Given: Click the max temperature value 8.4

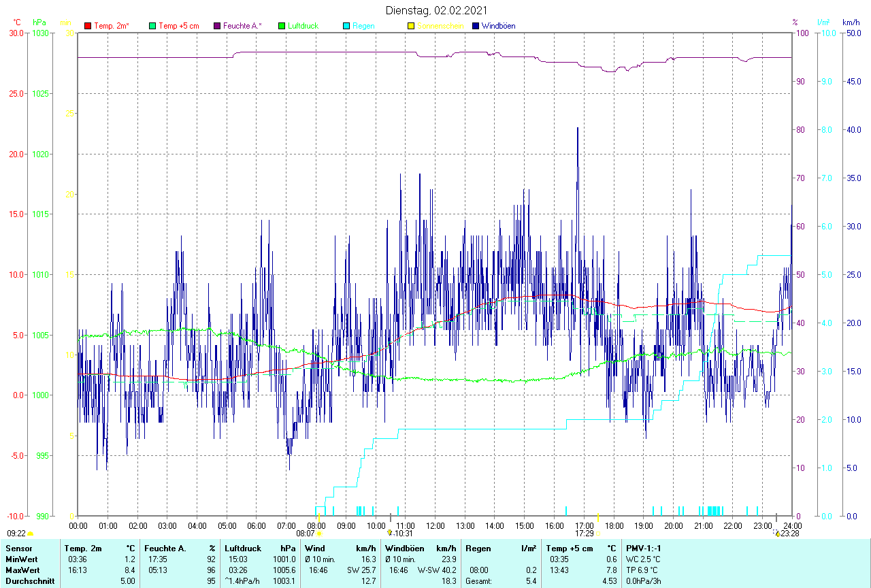Looking at the screenshot, I should point(130,570).
